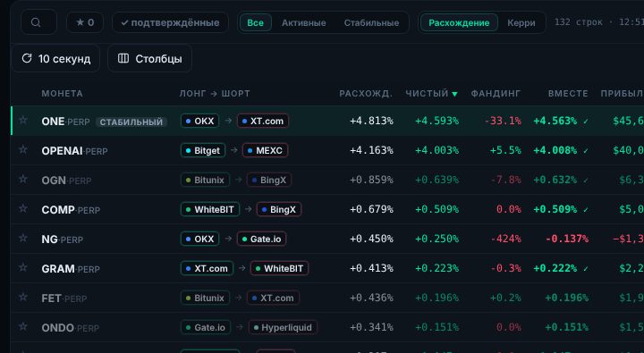
Task: Star the FET-PERP row
Action: click(23, 297)
